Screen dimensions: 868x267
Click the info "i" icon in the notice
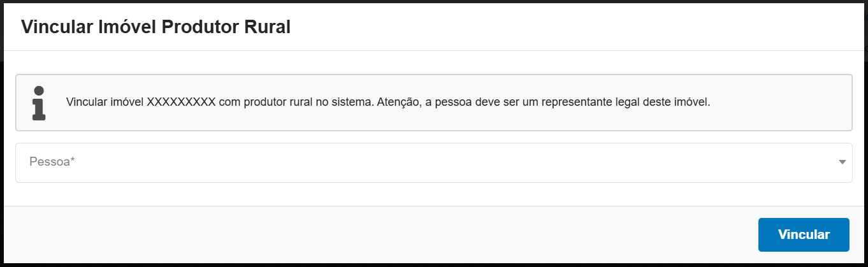tap(39, 103)
